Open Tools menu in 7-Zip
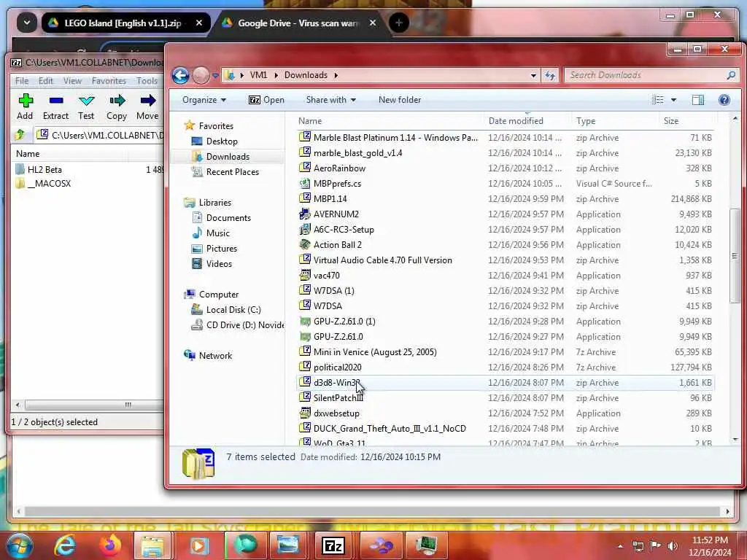This screenshot has width=747, height=560. 147,81
